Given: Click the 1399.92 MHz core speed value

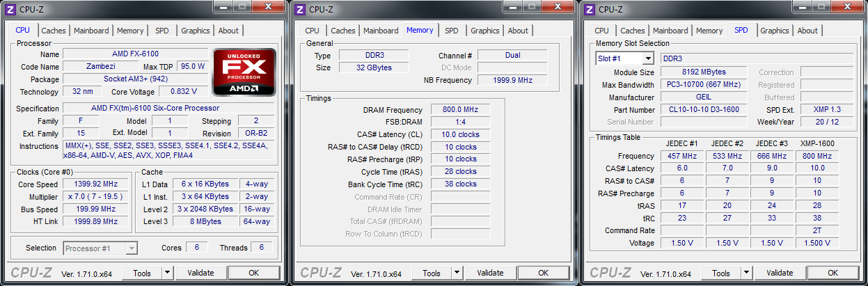Looking at the screenshot, I should [x=95, y=184].
